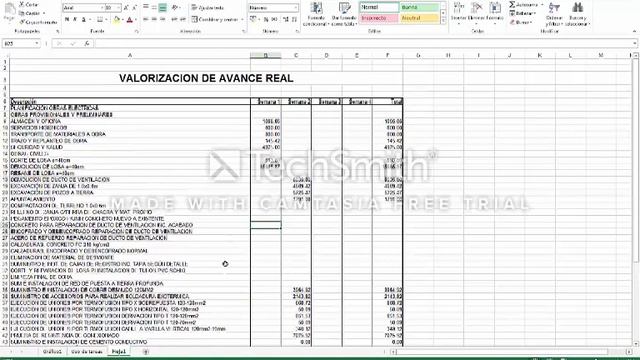Align text left
640x360 pixels.
146,19
